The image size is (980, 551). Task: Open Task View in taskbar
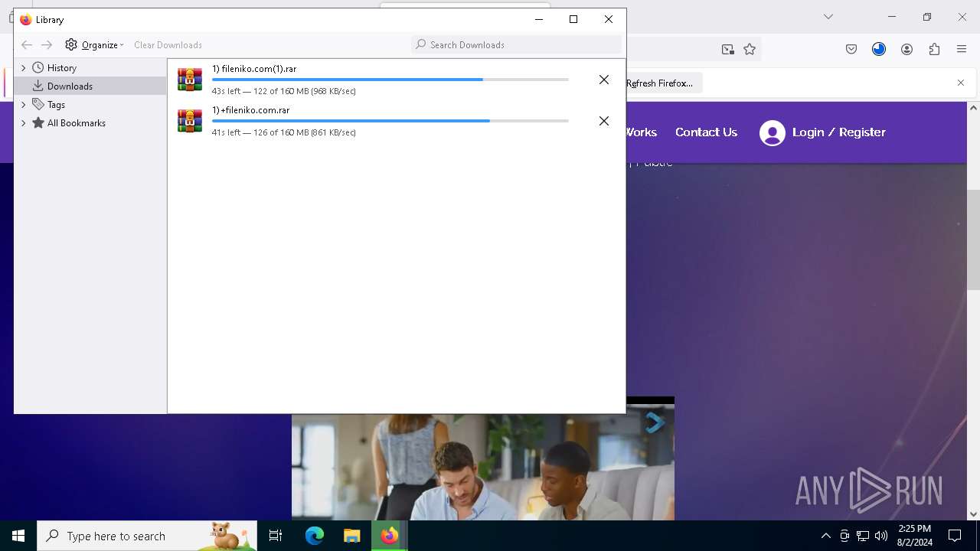(276, 536)
